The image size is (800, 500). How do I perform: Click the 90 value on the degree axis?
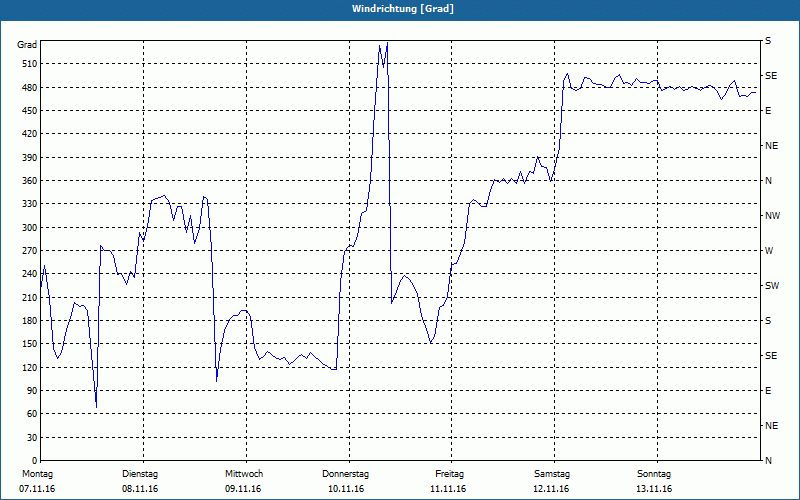32,391
